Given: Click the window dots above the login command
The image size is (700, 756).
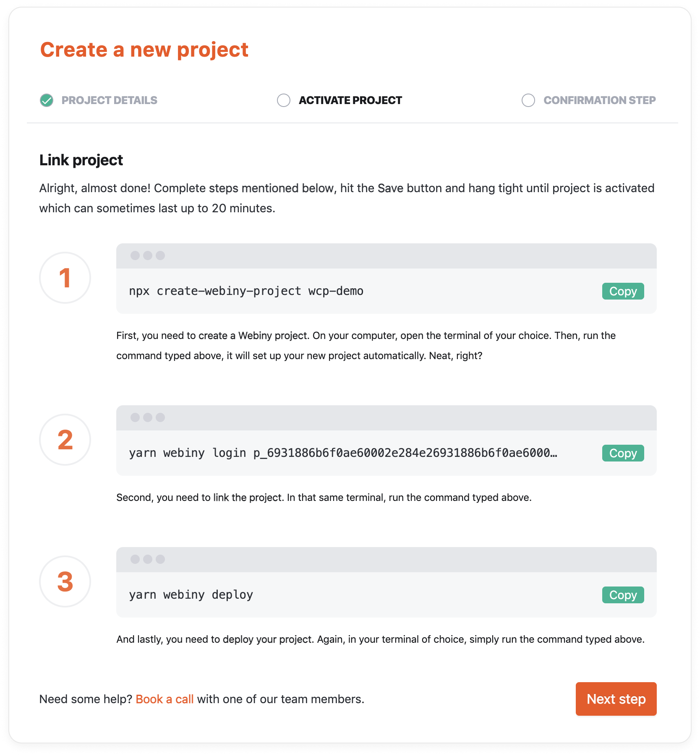Looking at the screenshot, I should point(148,417).
